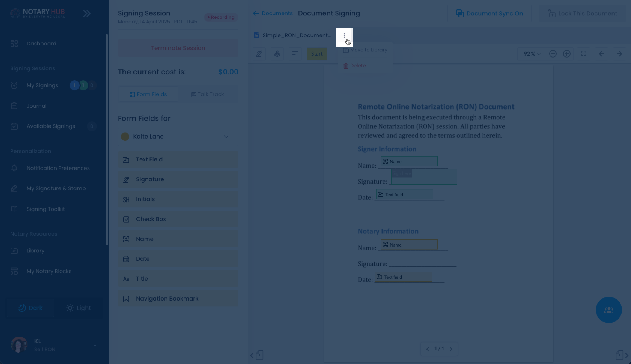Go to next page in pager

click(x=451, y=349)
